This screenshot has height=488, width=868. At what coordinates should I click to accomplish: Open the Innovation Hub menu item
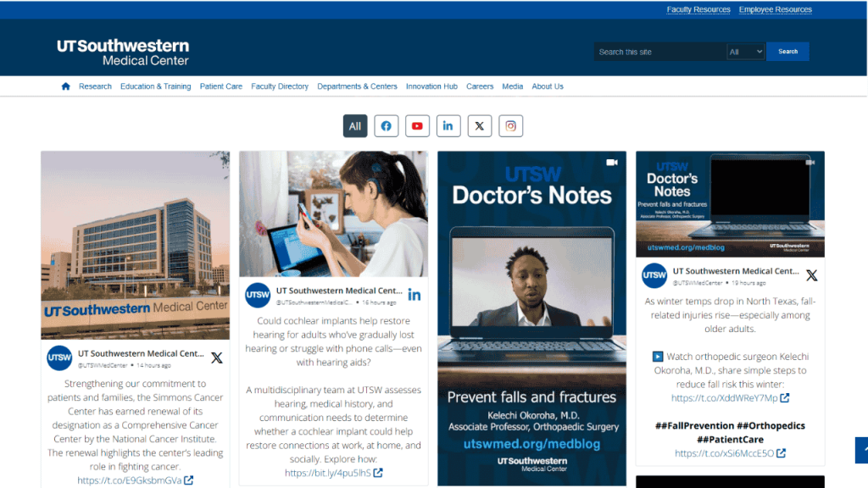(x=431, y=86)
